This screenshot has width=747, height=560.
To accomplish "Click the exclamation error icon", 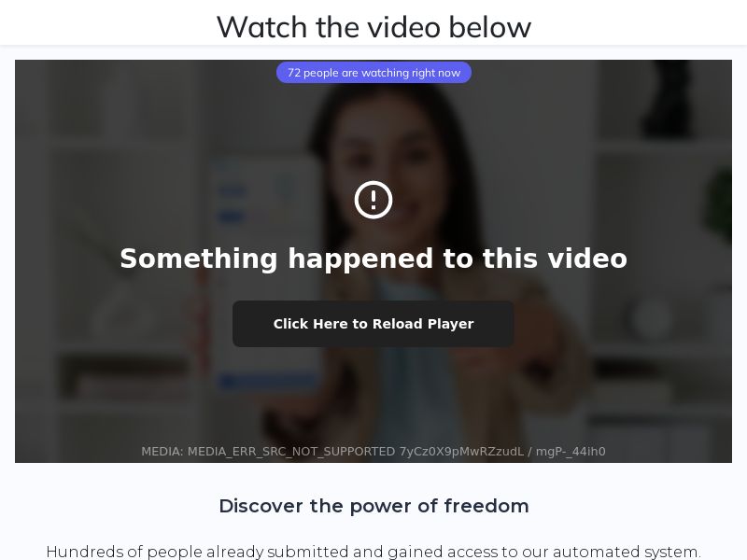I will [373, 200].
